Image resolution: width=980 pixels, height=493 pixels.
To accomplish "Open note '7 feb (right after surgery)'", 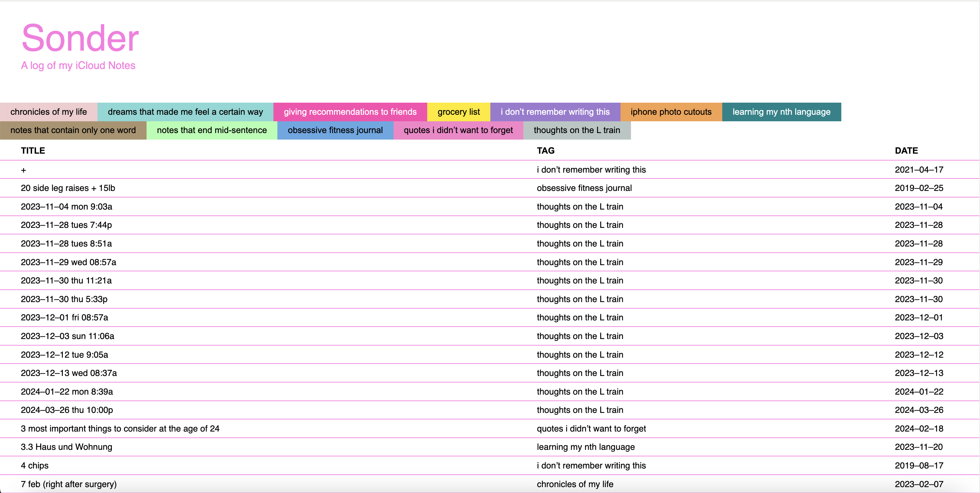I will tap(68, 484).
